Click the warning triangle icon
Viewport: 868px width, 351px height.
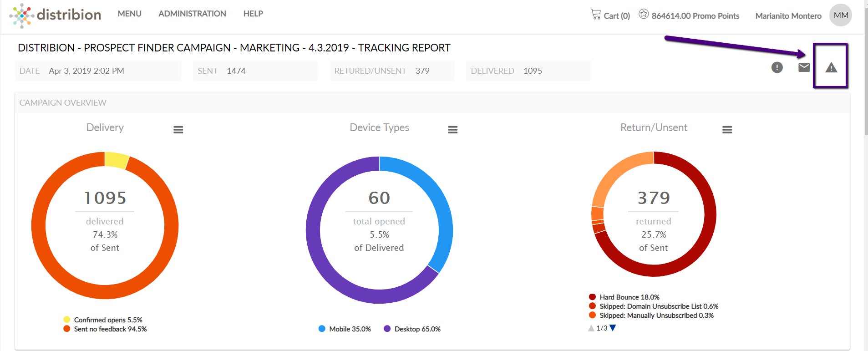pos(831,67)
